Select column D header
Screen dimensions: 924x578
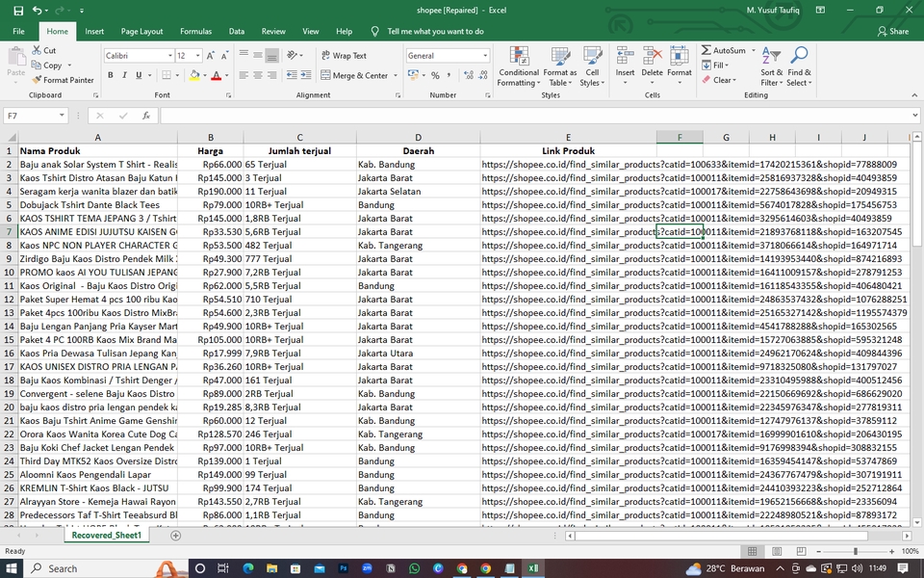tap(418, 138)
